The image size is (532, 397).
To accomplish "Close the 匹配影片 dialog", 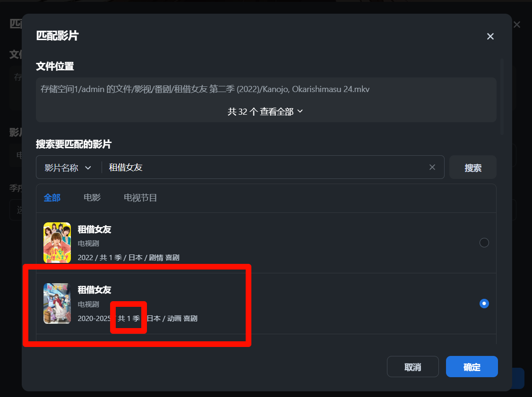I will (490, 36).
